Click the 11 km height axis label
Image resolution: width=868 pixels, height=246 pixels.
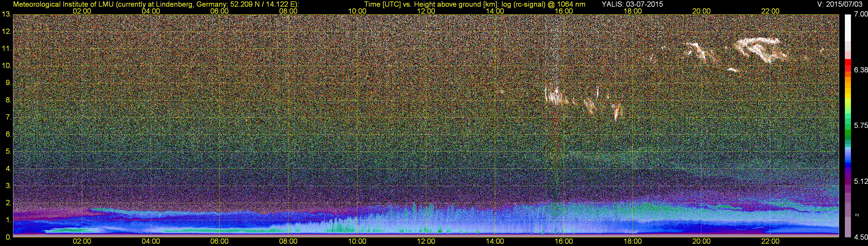click(6, 49)
